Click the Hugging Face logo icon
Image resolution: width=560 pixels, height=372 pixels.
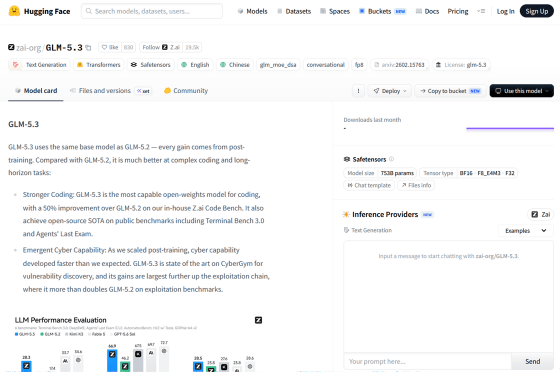pyautogui.click(x=14, y=11)
